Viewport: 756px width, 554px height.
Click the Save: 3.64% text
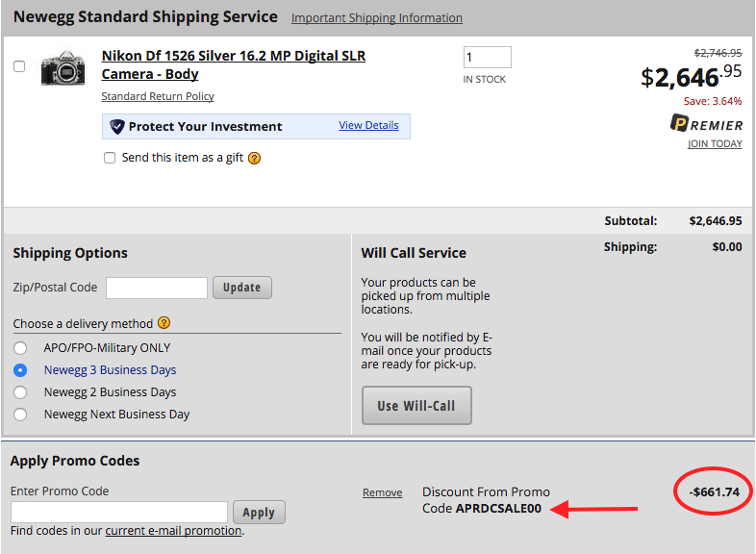pos(713,101)
